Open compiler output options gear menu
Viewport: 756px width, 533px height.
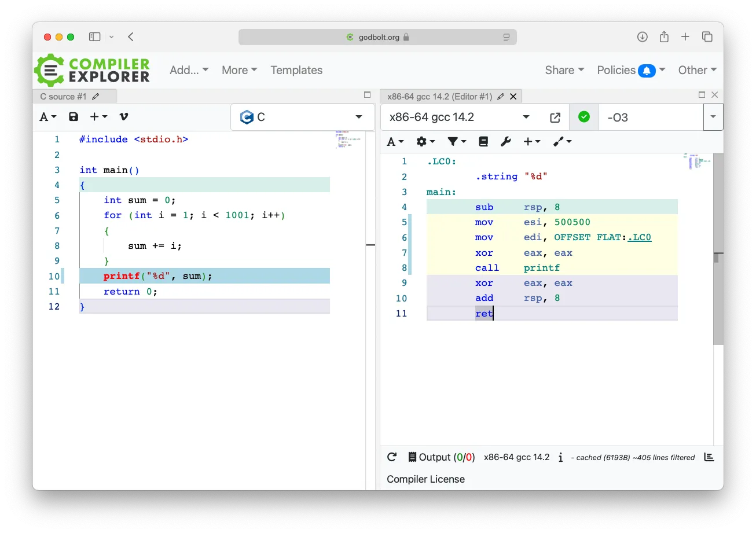point(426,142)
